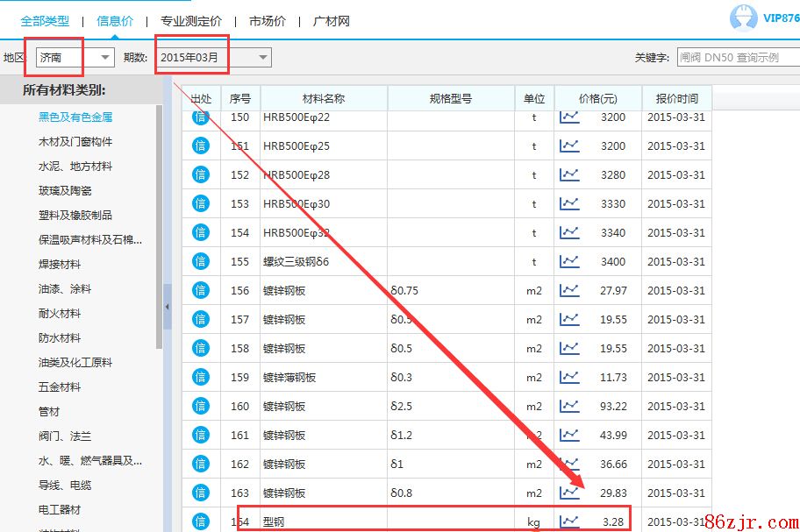This screenshot has width=800, height=532.
Task: Click the keyword search input field
Action: (x=738, y=58)
